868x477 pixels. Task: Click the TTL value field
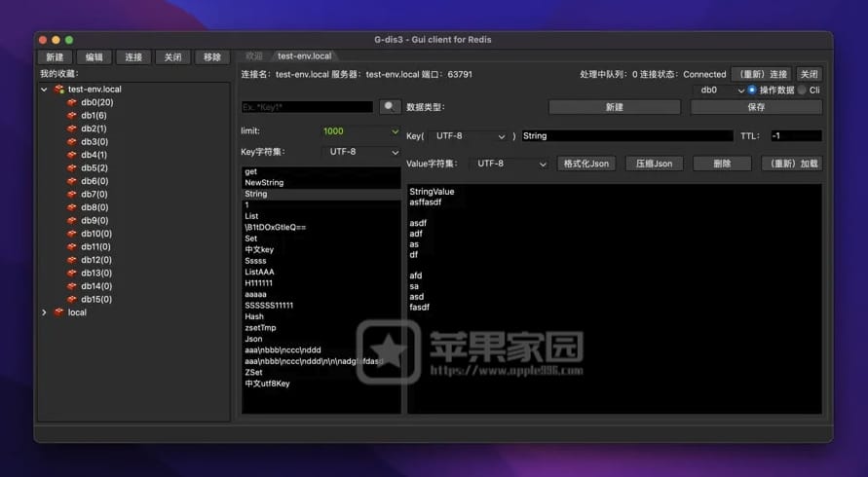(x=796, y=136)
